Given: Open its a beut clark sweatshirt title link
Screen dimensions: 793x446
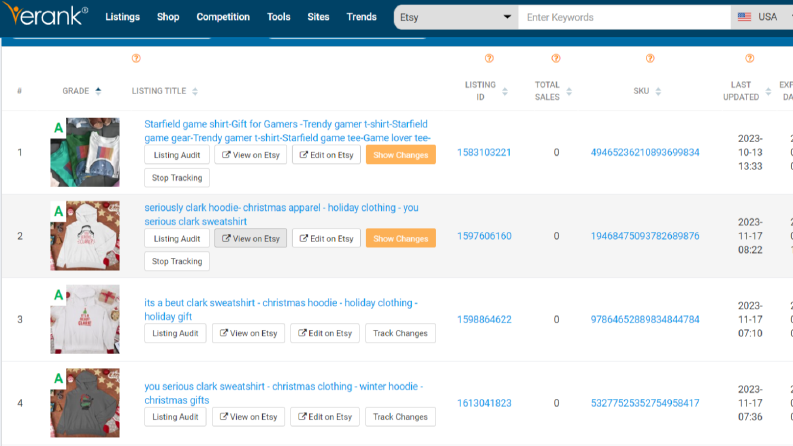Looking at the screenshot, I should [281, 309].
